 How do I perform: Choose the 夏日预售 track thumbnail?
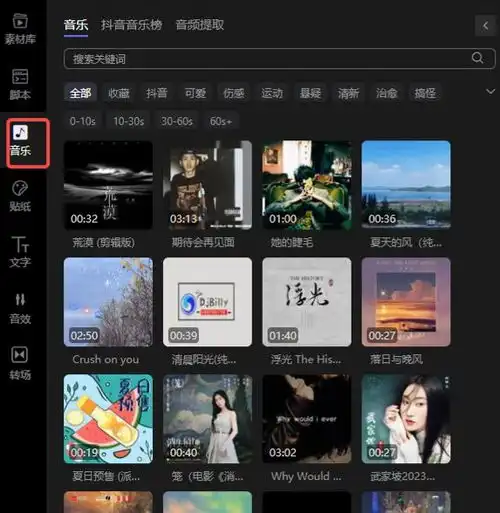(x=108, y=419)
